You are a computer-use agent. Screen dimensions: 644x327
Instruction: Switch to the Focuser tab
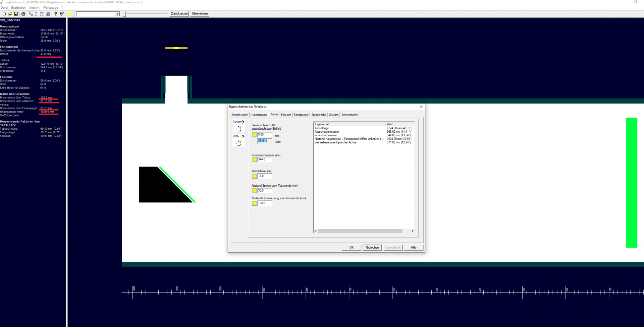[286, 115]
